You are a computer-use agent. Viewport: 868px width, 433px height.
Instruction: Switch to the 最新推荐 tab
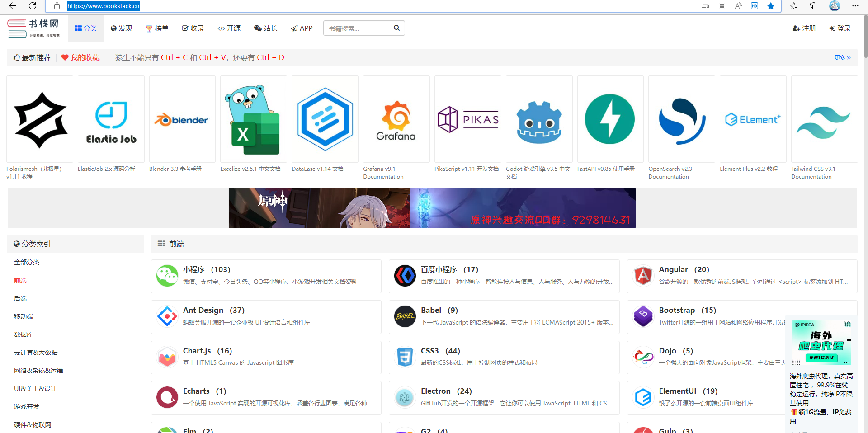click(x=32, y=57)
